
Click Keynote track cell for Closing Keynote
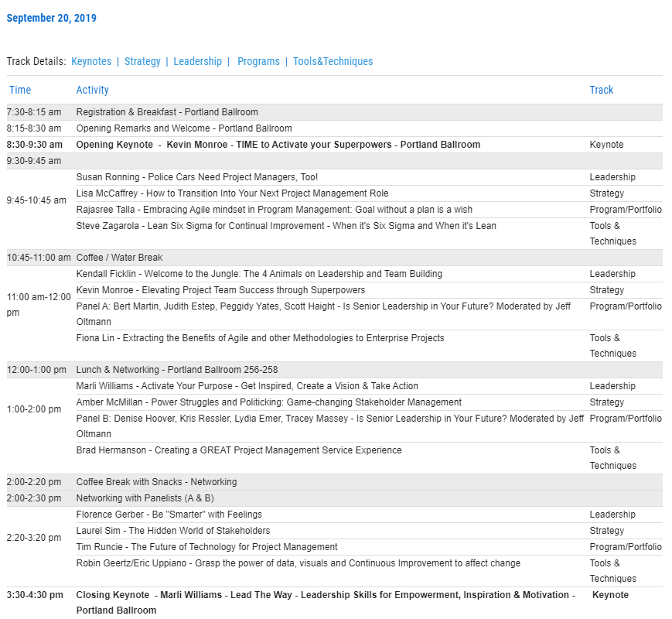pyautogui.click(x=610, y=595)
